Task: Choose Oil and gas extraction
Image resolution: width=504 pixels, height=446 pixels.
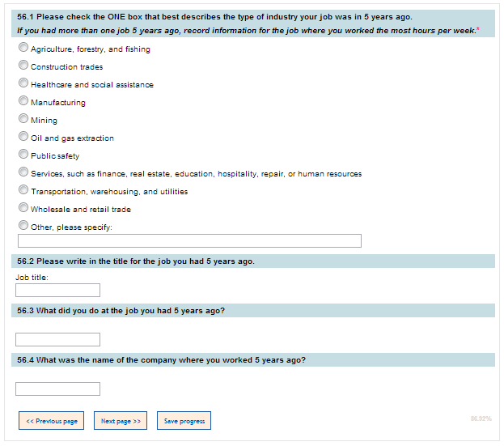Action: pos(23,137)
